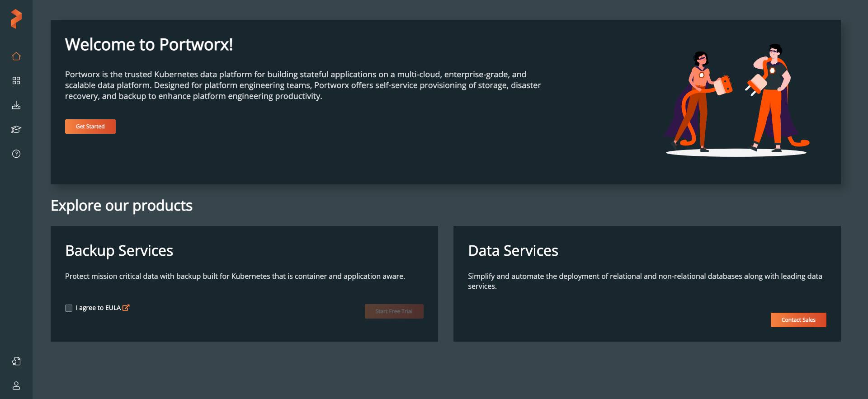Viewport: 868px width, 399px height.
Task: Open the graduation cap learning icon
Action: [x=16, y=130]
